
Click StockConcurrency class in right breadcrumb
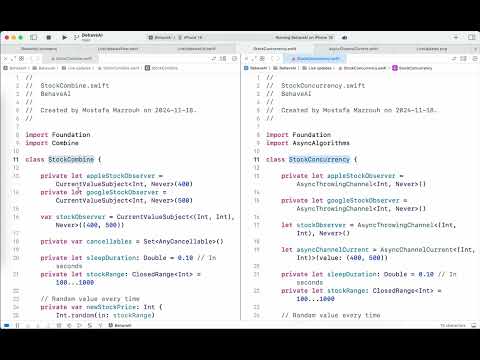click(x=412, y=68)
